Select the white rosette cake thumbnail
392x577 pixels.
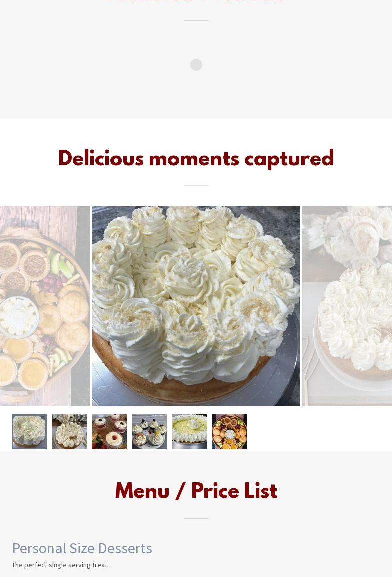[29, 431]
